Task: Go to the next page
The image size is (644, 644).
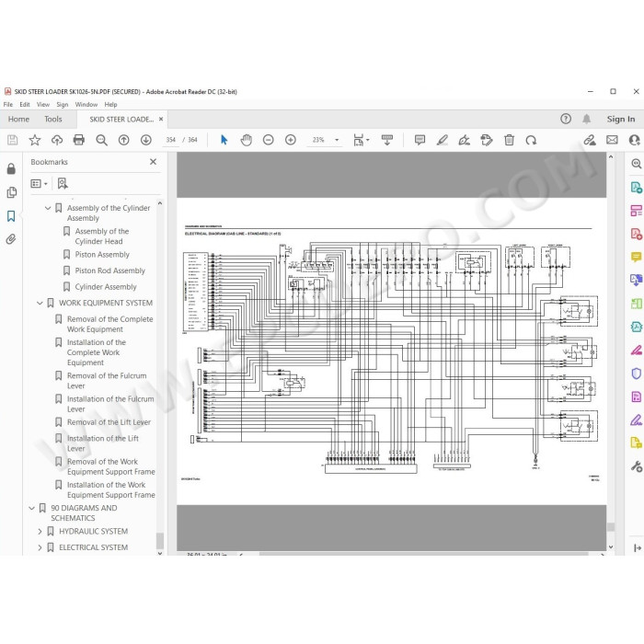Action: point(145,140)
